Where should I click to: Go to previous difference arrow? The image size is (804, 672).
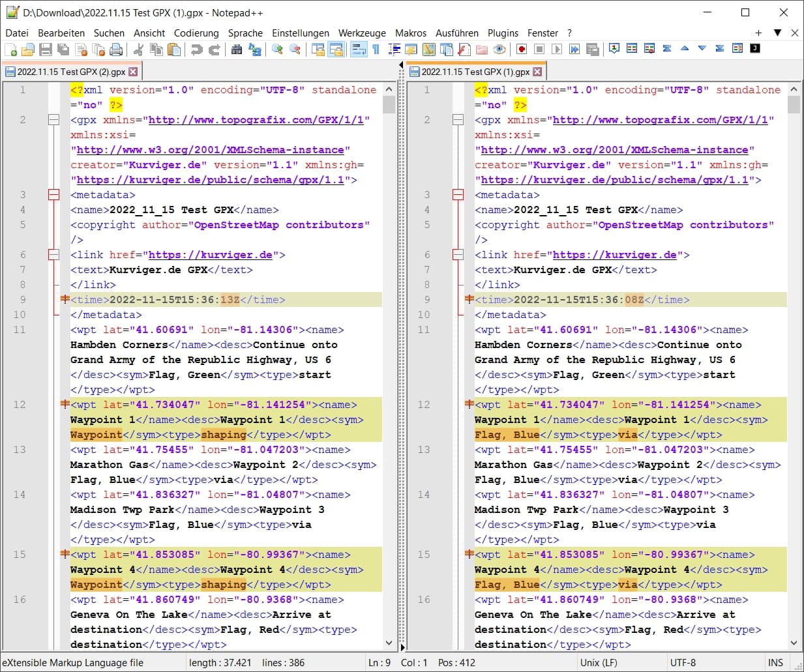click(x=685, y=49)
